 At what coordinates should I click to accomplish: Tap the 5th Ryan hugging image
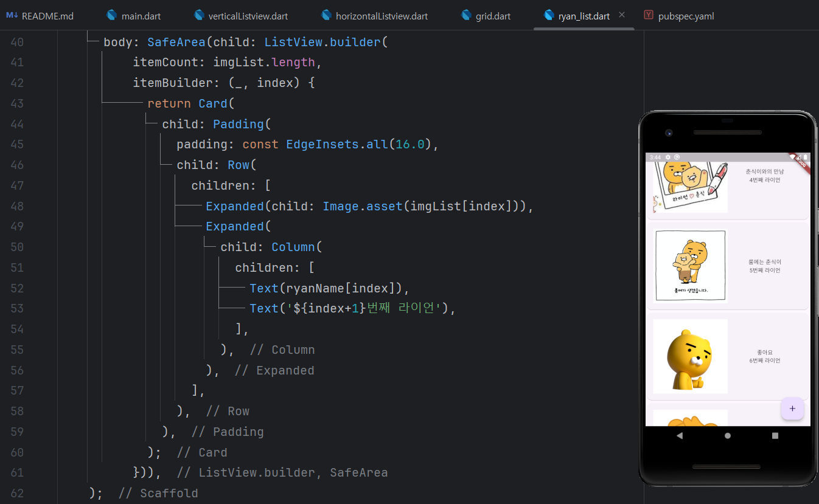coord(690,266)
